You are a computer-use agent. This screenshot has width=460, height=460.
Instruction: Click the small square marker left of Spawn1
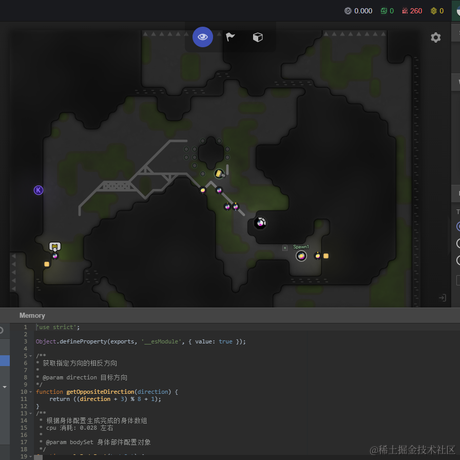pos(285,248)
